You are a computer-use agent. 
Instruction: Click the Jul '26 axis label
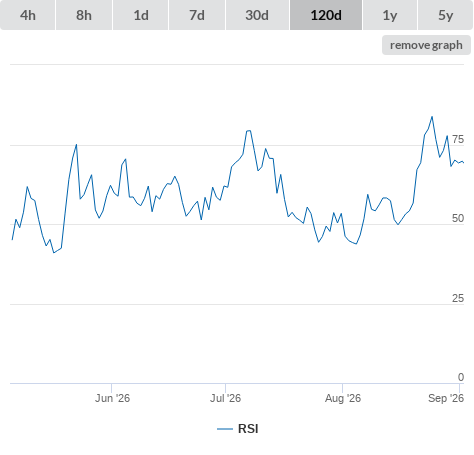(x=225, y=398)
